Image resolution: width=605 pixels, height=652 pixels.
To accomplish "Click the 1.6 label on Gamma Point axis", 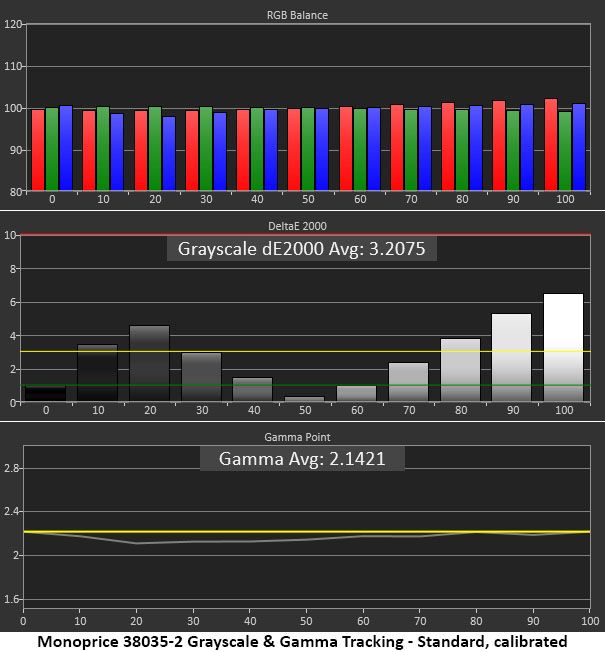I will (11, 599).
